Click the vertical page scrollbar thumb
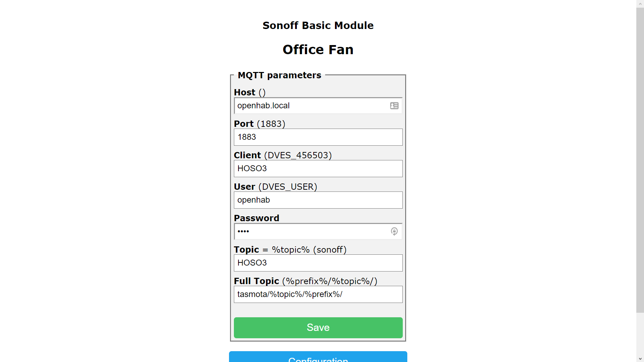The image size is (644, 362). tap(640, 157)
